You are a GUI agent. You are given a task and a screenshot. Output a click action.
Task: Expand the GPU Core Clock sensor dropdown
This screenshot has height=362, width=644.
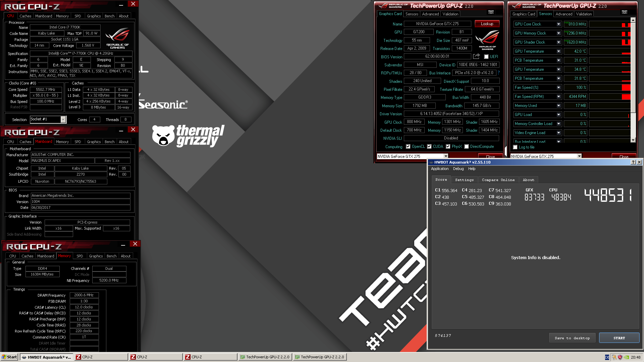coord(558,24)
